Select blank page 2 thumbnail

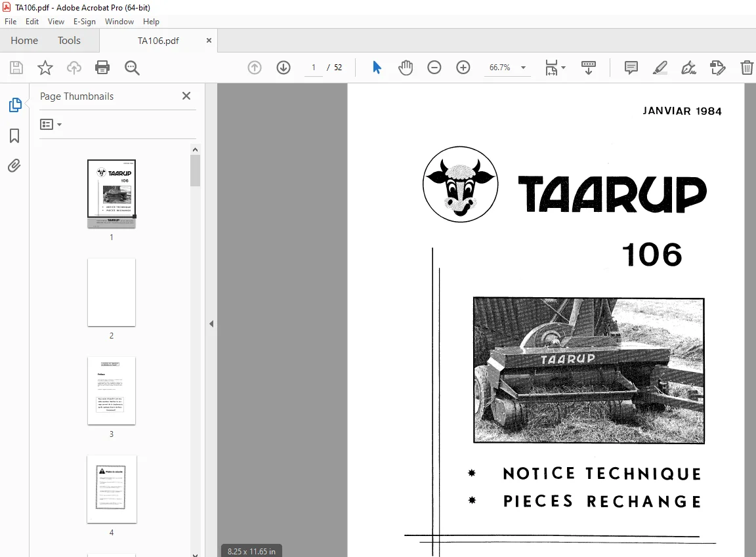click(x=112, y=292)
